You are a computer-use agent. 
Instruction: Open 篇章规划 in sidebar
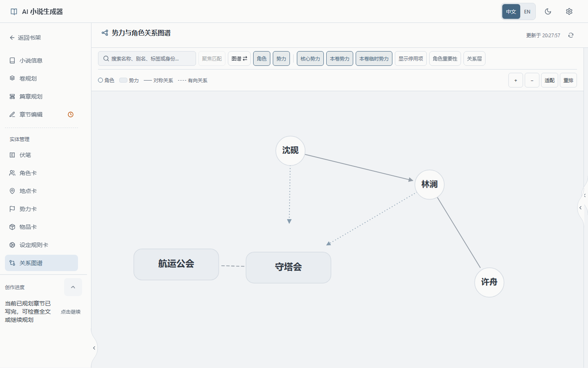click(x=41, y=96)
